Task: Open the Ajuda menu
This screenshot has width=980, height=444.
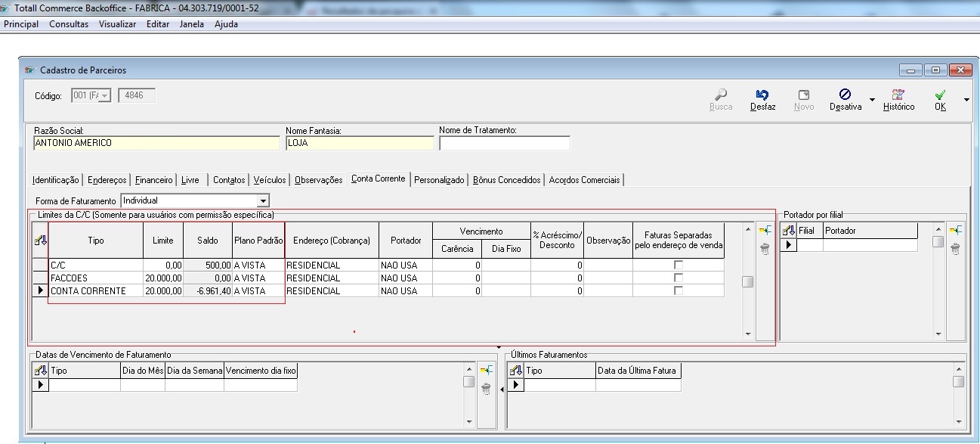Action: (226, 24)
